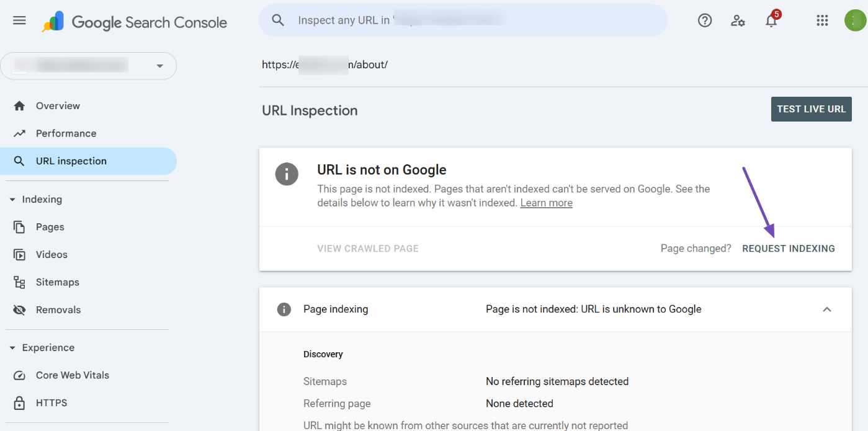The width and height of the screenshot is (868, 431).
Task: Click VIEW CRAWLED PAGE
Action: (x=368, y=249)
